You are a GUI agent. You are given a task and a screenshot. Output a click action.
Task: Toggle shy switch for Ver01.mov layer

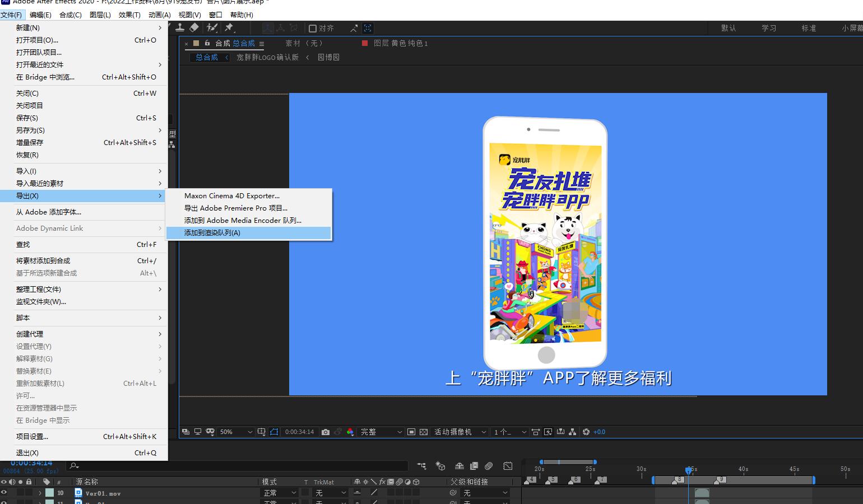click(x=357, y=493)
